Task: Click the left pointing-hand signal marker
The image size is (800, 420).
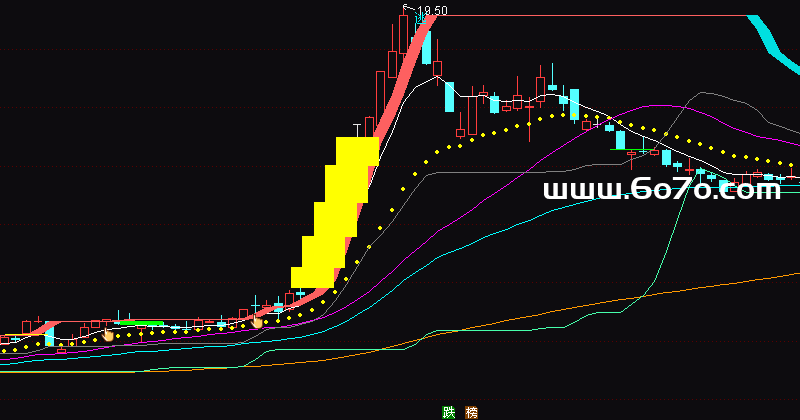Action: point(108,334)
